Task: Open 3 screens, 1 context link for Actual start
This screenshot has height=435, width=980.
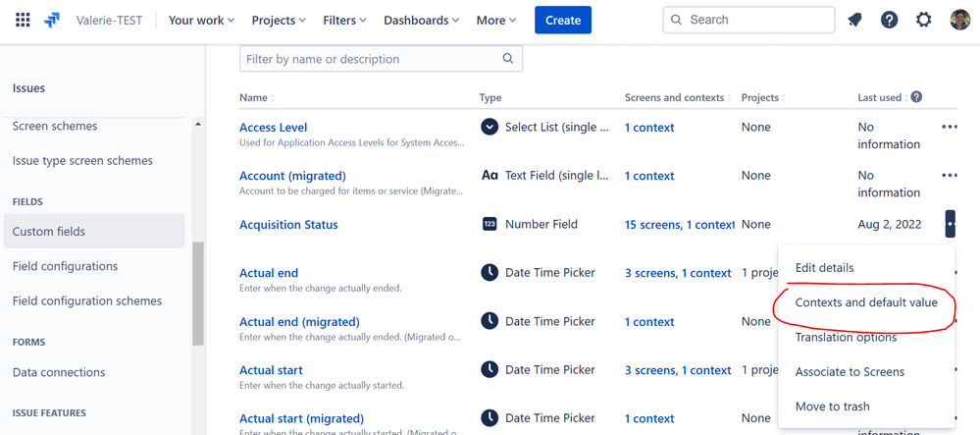Action: tap(678, 370)
